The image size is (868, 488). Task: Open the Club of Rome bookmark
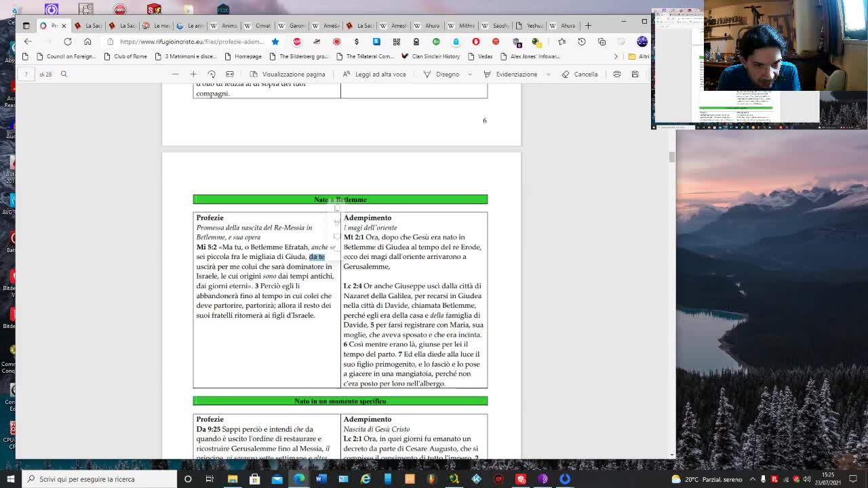(x=125, y=56)
